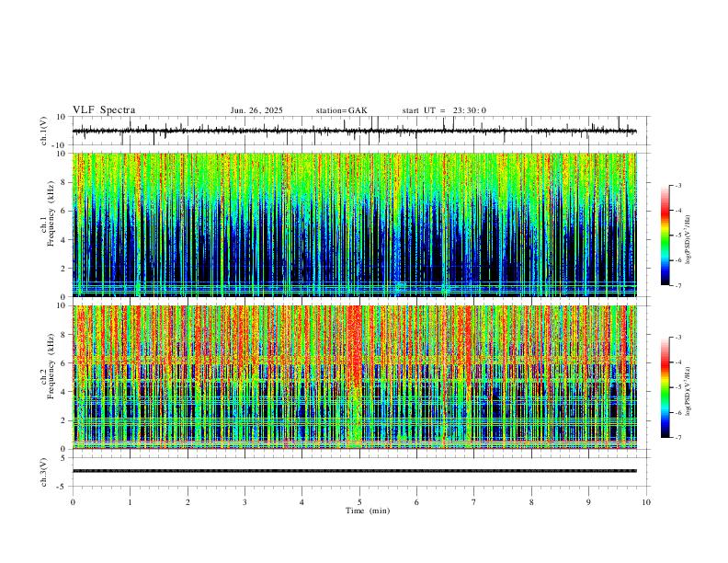Select the date text "Jun. 26, 2025"
Screen dimensions: 728x563
[256, 110]
